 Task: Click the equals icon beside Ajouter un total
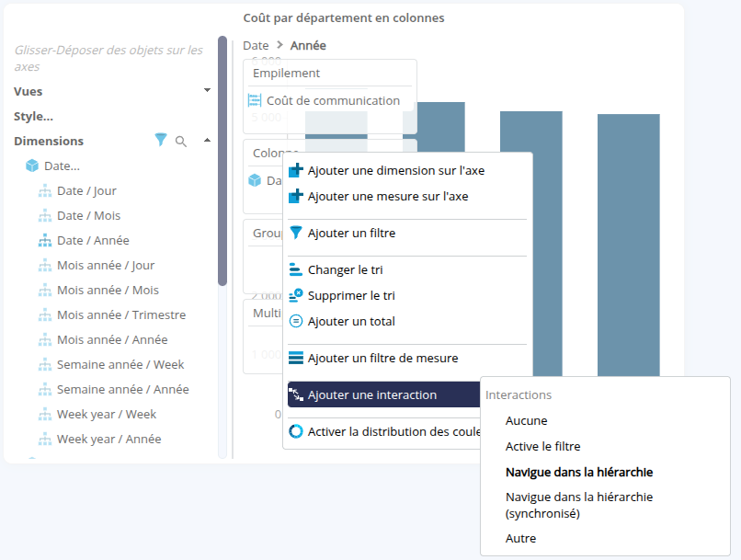tap(296, 321)
